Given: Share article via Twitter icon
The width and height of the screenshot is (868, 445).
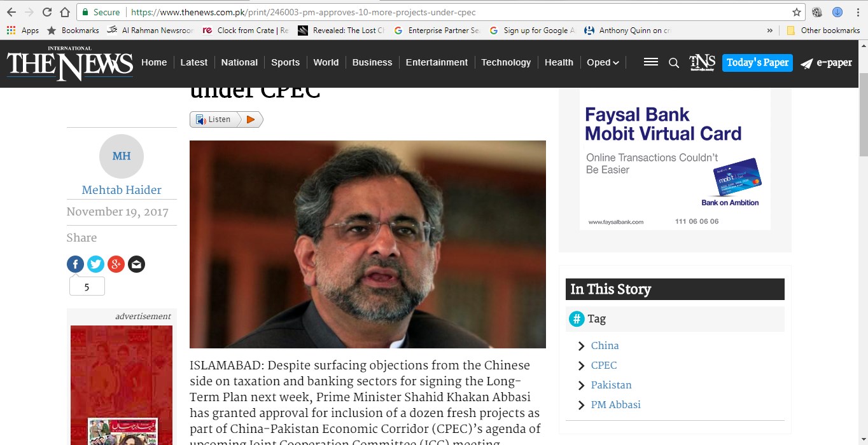Looking at the screenshot, I should (x=95, y=264).
